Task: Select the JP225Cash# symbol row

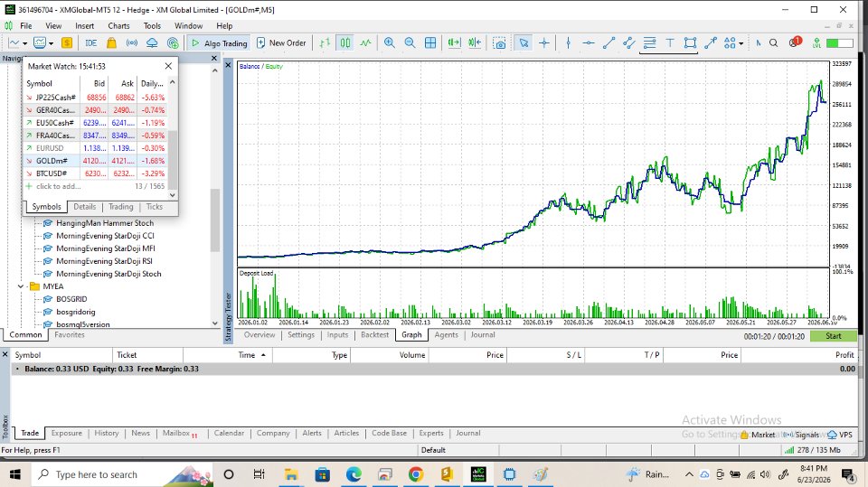Action: pos(96,97)
